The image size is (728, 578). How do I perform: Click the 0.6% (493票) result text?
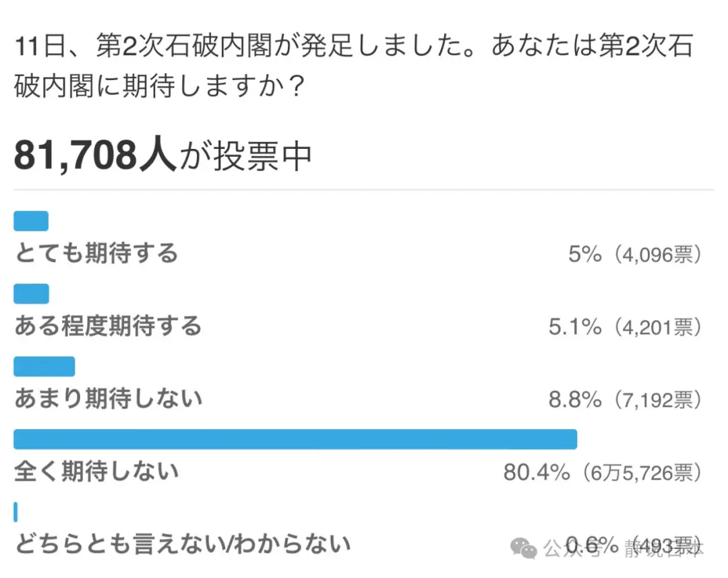(x=633, y=545)
